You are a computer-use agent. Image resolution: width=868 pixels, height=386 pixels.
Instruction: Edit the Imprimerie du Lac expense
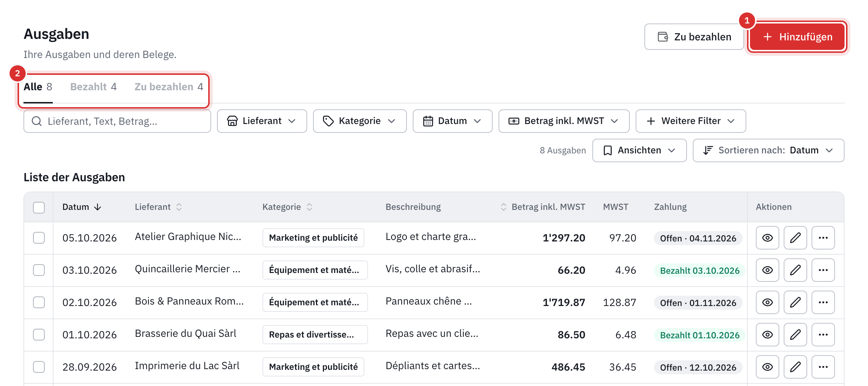pyautogui.click(x=795, y=367)
